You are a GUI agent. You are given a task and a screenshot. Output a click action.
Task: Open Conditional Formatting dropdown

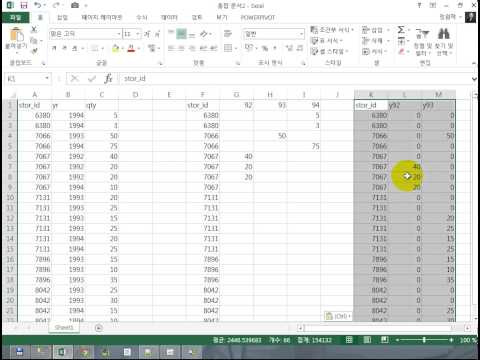pos(332,30)
